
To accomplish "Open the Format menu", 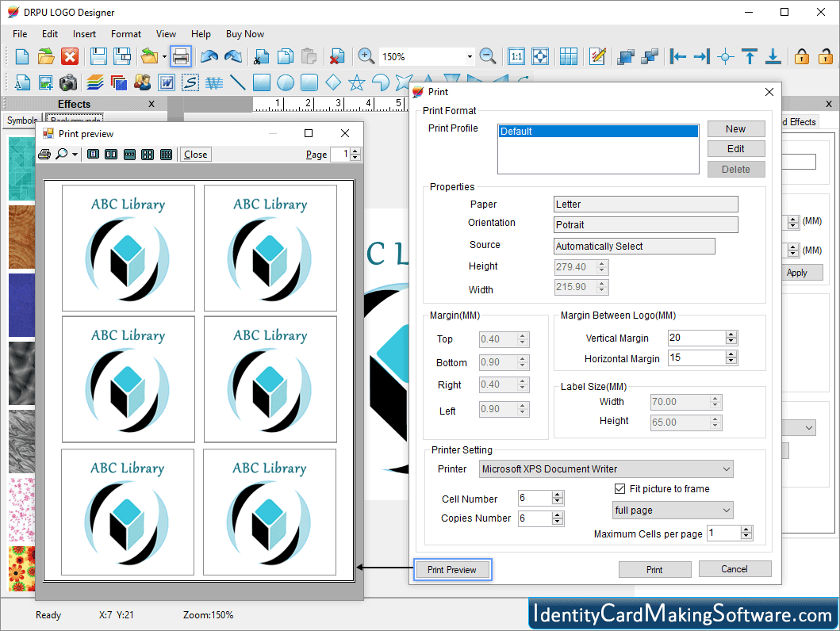I will pos(126,34).
